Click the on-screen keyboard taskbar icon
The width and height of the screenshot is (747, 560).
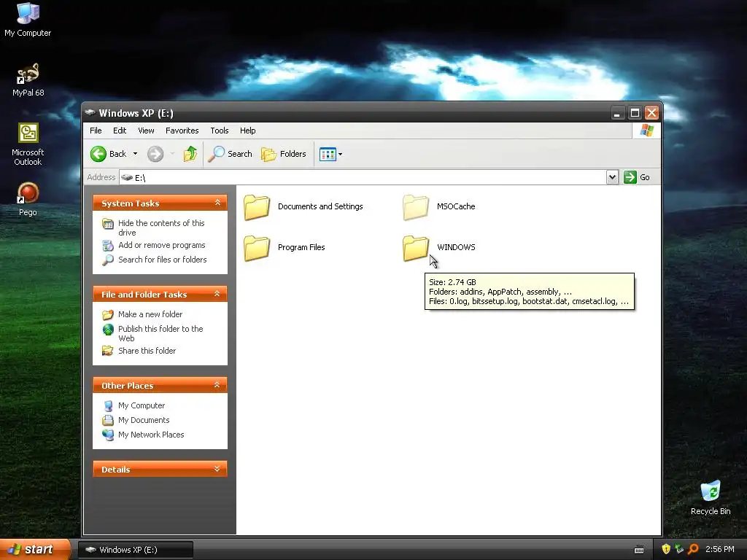639,550
